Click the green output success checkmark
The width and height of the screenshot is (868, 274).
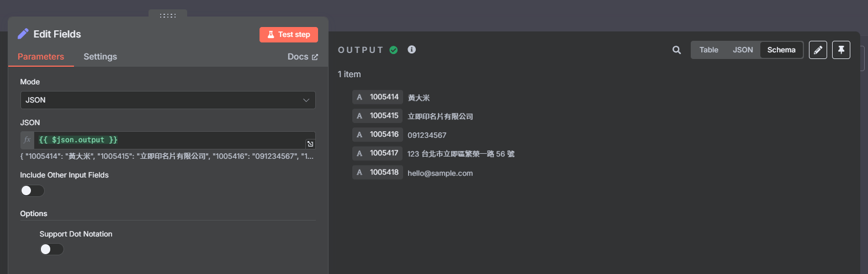point(394,50)
